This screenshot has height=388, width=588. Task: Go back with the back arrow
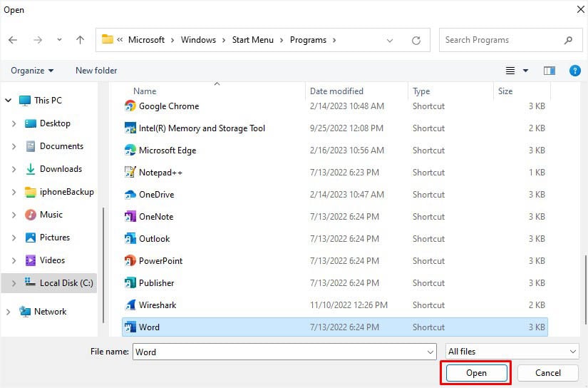(13, 40)
